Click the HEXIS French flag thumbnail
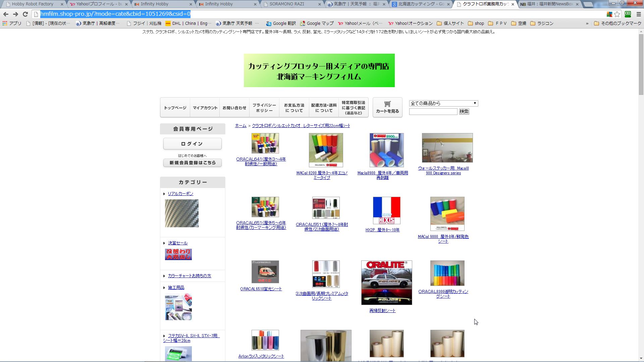Viewport: 644px width, 362px height. coord(386,210)
